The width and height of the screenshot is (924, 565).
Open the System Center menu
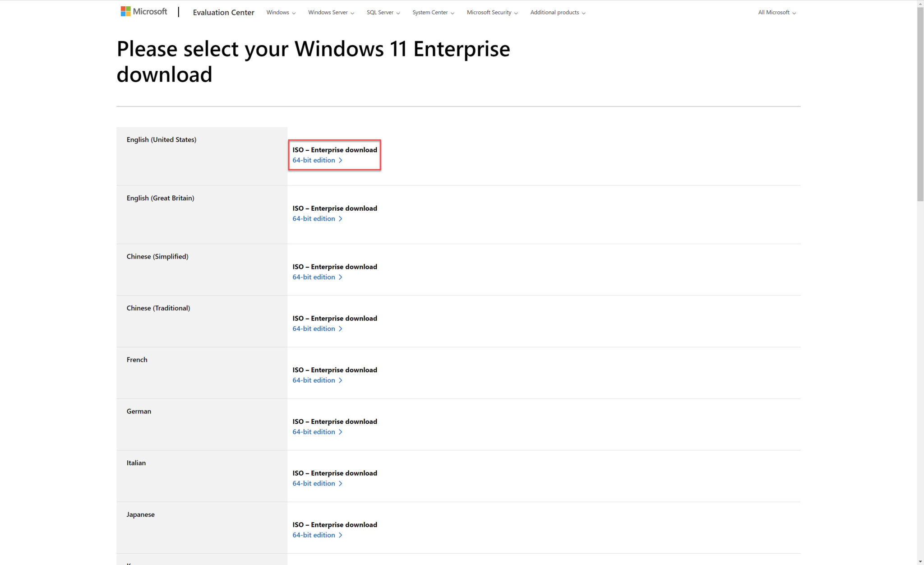433,12
